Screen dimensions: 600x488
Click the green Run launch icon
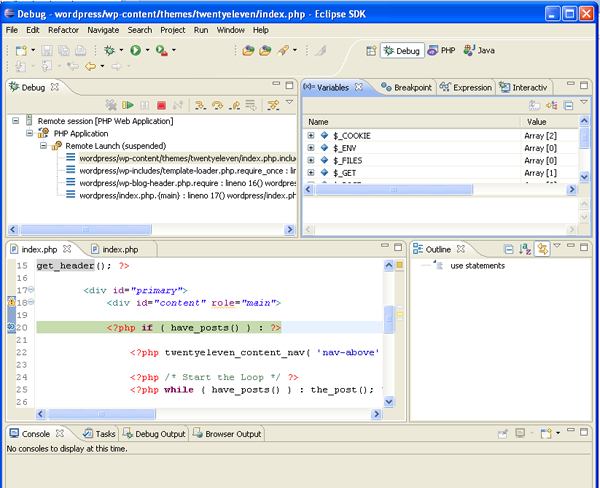[135, 50]
